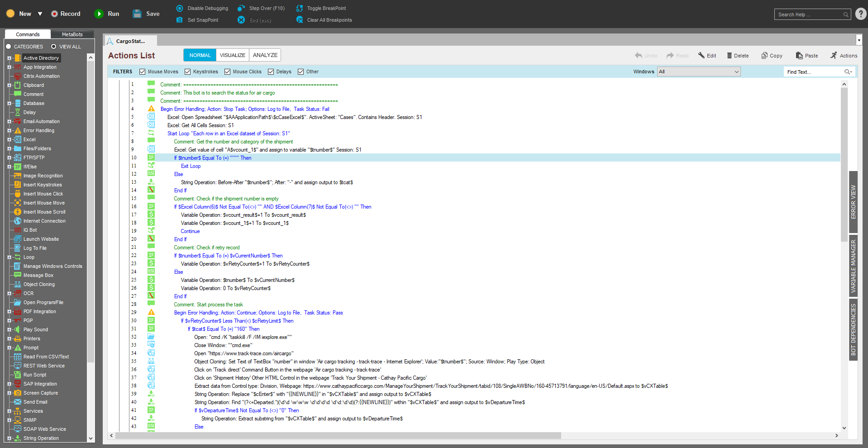The height and width of the screenshot is (448, 868).
Task: Expand the Services tree node
Action: [x=9, y=411]
